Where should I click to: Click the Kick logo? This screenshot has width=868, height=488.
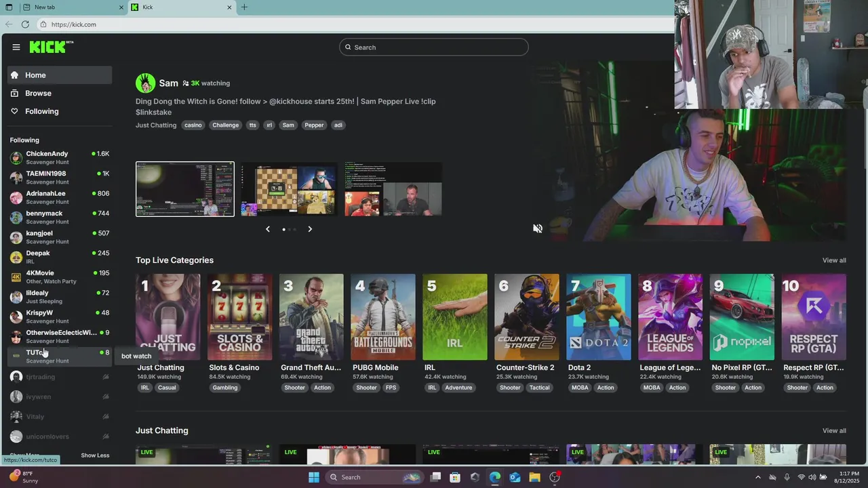(51, 47)
